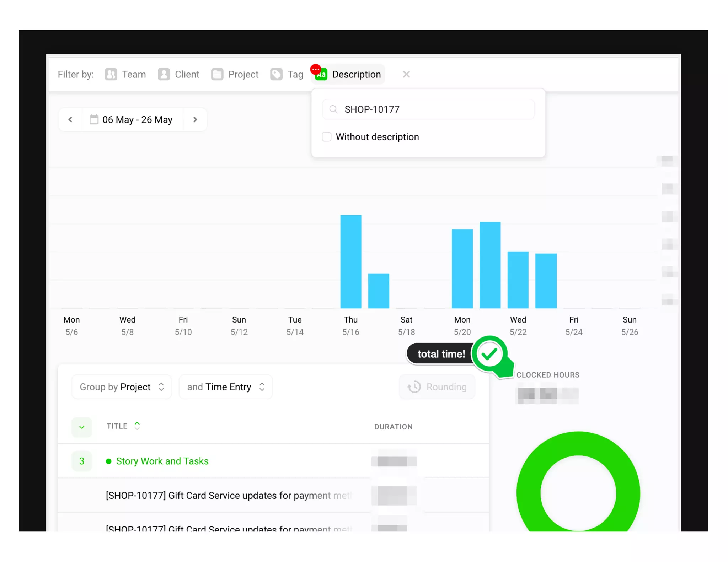Click the Rounding clock icon
Image resolution: width=728 pixels, height=562 pixels.
pyautogui.click(x=414, y=387)
